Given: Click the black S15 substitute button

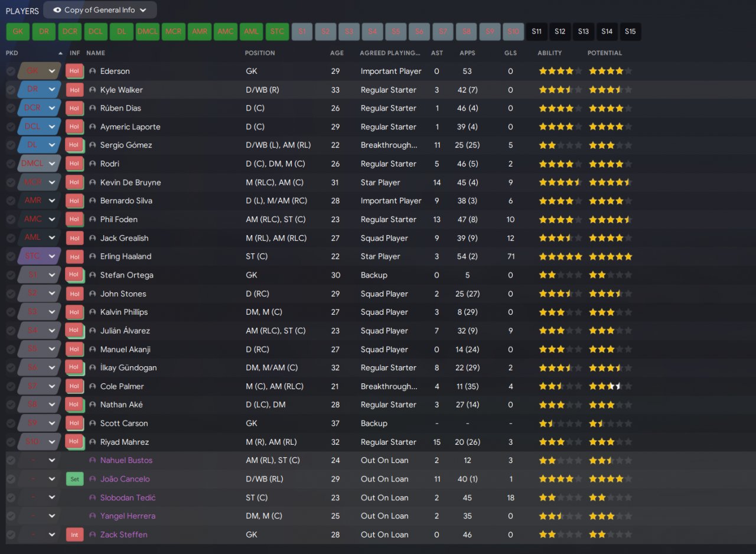Looking at the screenshot, I should coord(630,32).
